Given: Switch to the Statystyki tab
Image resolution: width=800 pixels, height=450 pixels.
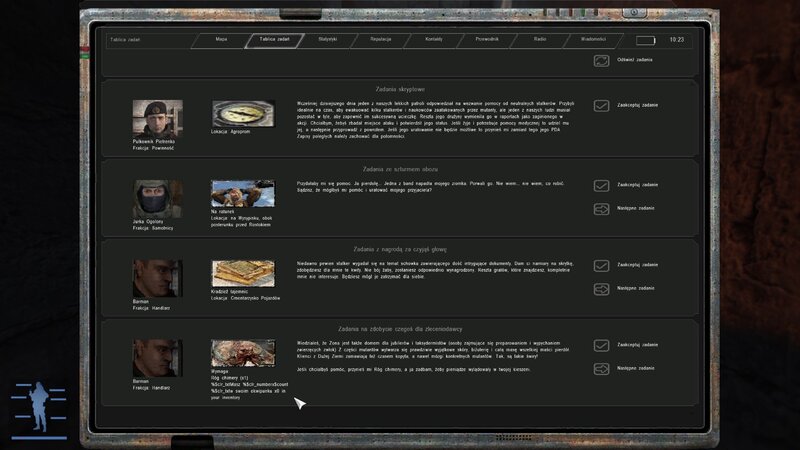Looking at the screenshot, I should coord(326,40).
